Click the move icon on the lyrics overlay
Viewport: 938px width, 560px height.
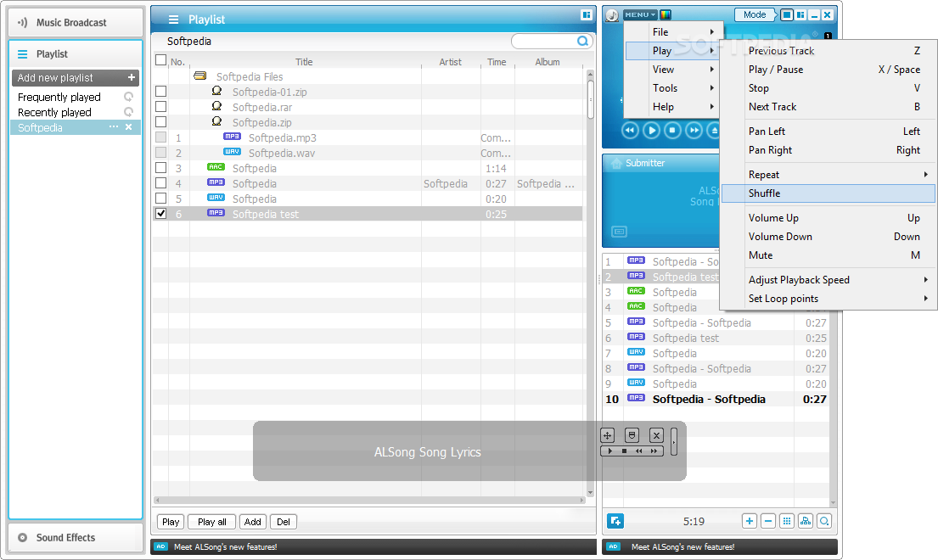pyautogui.click(x=608, y=435)
